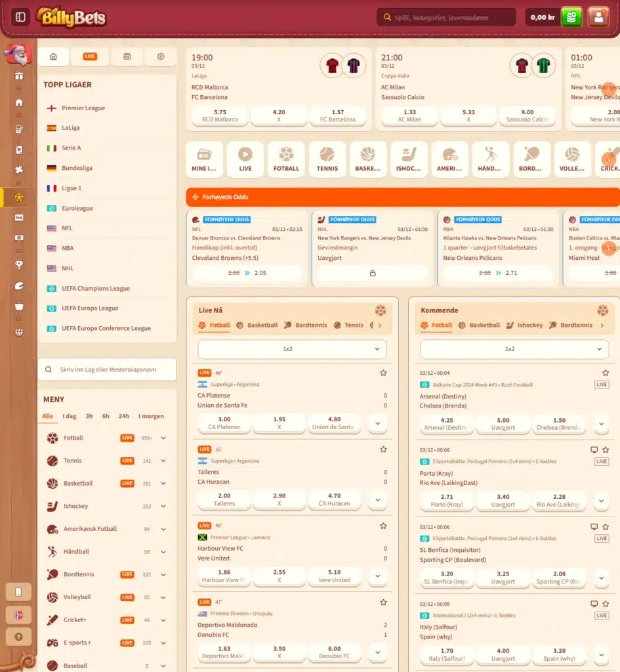Screen dimensions: 620x672
Task: Click the top games search field
Action: pos(446,18)
